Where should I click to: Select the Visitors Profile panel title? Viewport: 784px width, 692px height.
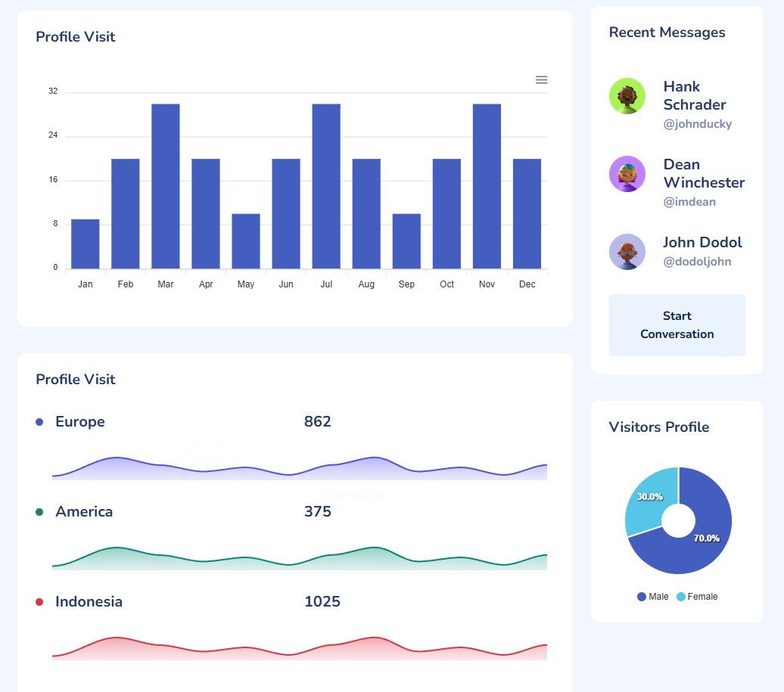pos(658,427)
